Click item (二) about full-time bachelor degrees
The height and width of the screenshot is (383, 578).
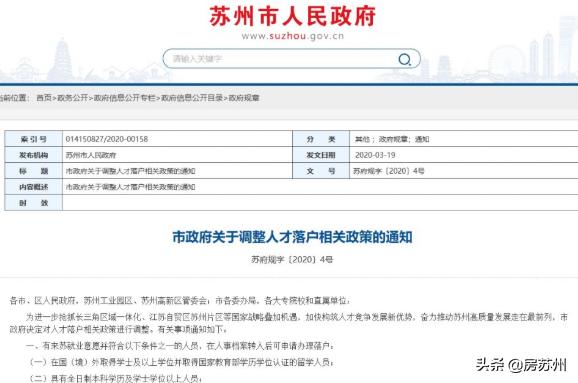pos(116,378)
